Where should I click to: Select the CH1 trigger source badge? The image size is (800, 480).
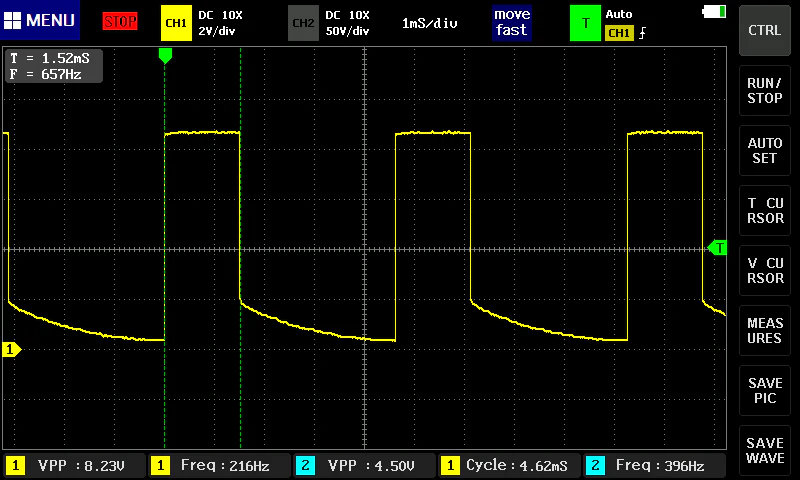619,33
